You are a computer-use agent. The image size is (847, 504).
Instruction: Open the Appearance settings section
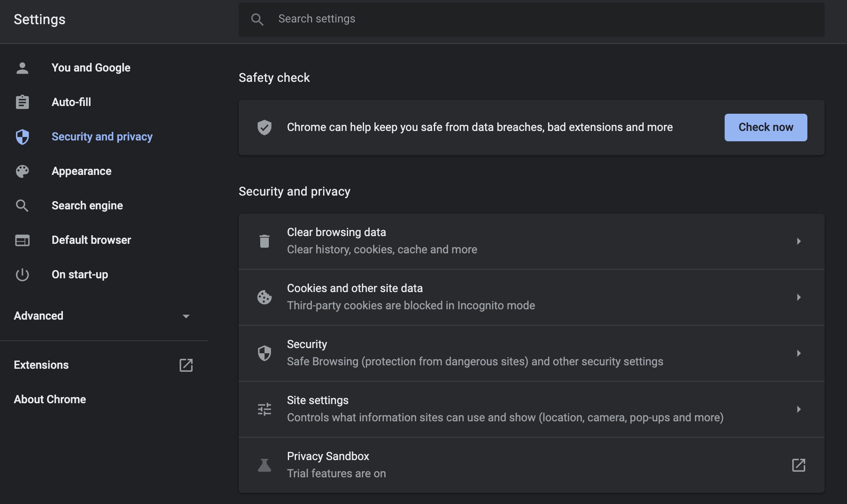81,171
